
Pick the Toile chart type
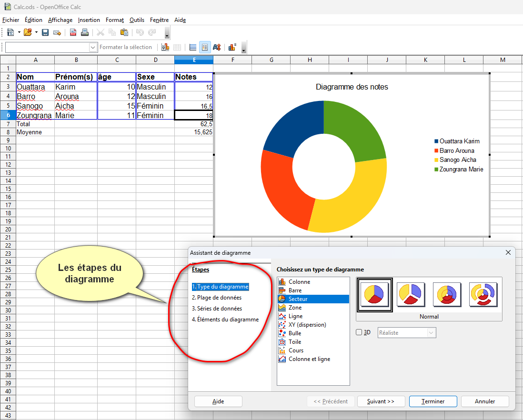click(x=295, y=342)
